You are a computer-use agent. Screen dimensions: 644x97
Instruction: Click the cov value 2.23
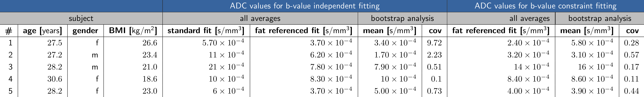(x=434, y=55)
